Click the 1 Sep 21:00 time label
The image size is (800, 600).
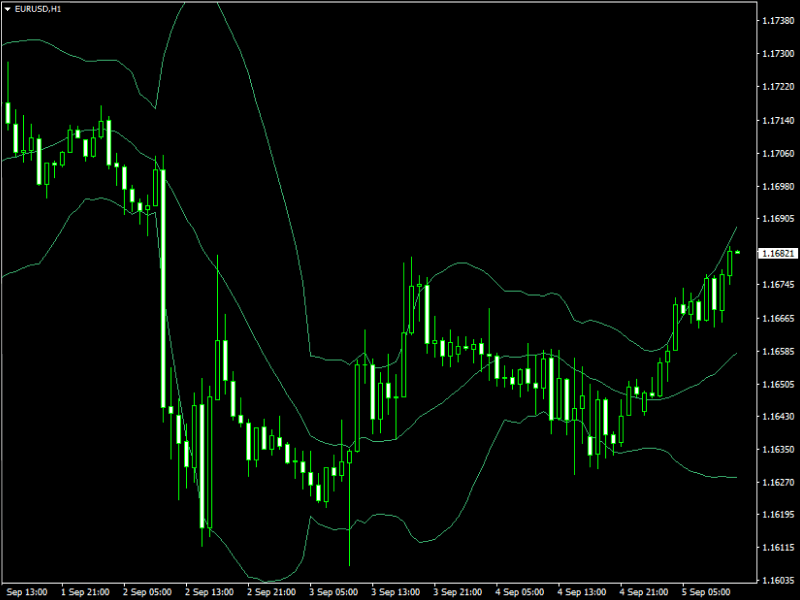coord(85,592)
